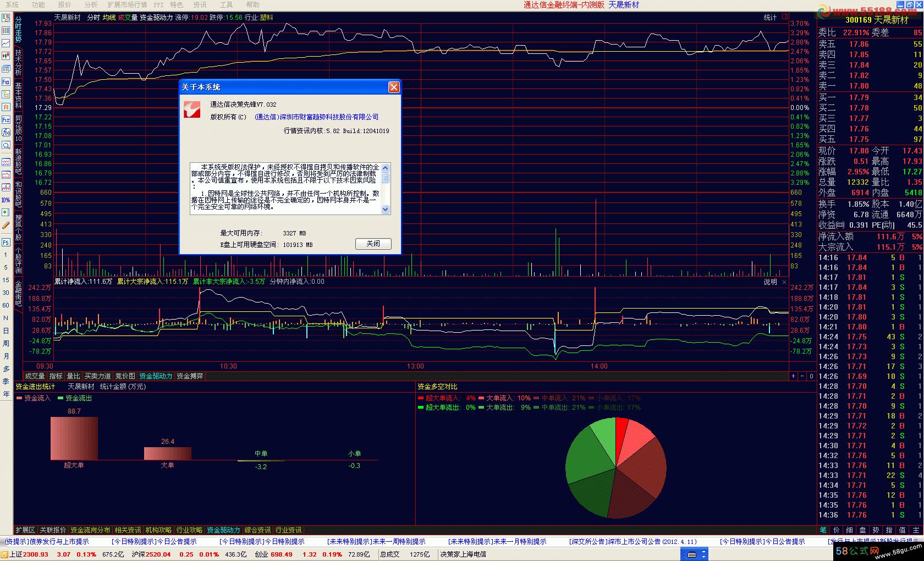Select the 日 daily period button
Viewport: 924px width, 561px height.
tap(6, 331)
